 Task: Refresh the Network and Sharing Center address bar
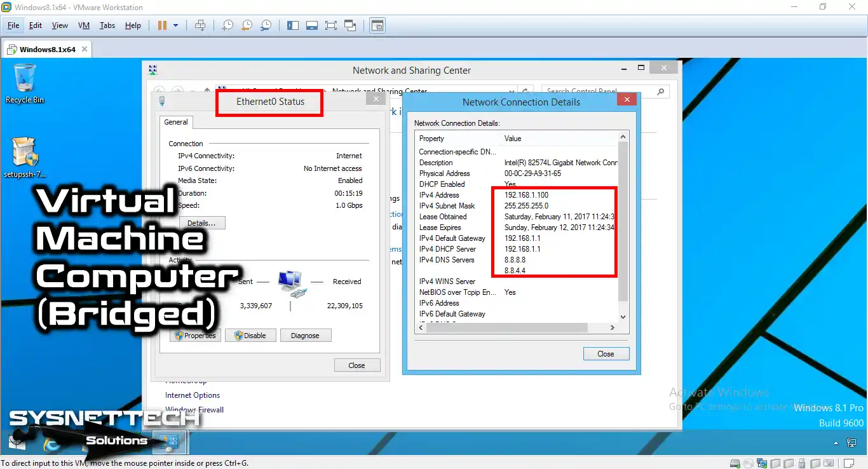(525, 92)
